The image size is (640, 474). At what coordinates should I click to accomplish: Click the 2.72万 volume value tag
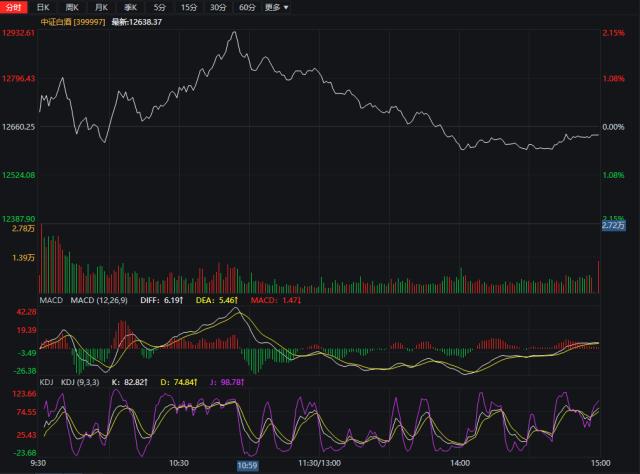pos(613,225)
